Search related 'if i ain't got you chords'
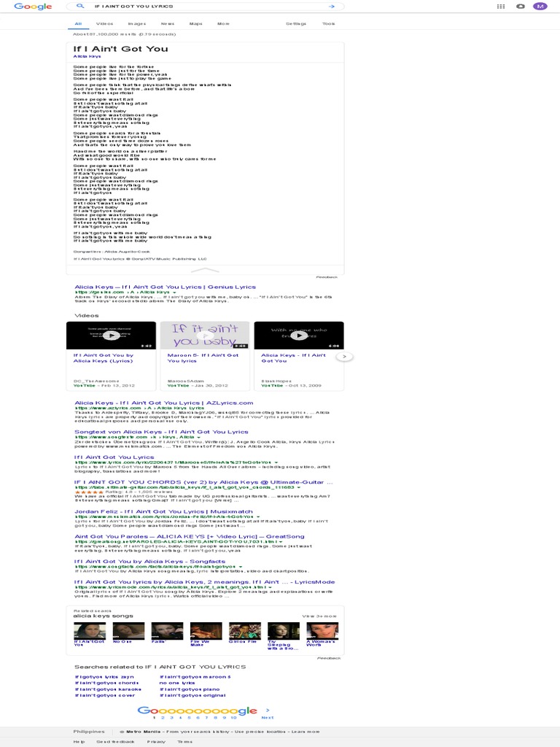The height and width of the screenshot is (747, 560). click(106, 683)
